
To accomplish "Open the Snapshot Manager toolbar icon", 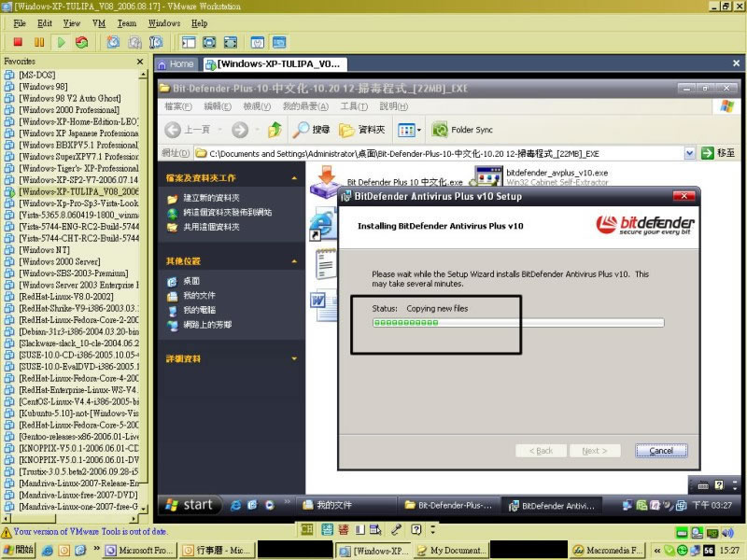I will click(x=156, y=42).
